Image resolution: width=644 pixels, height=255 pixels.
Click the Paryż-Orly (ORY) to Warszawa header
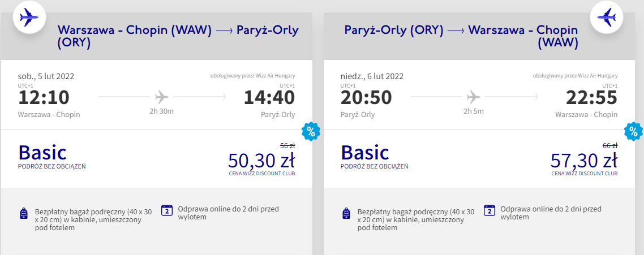coord(461,36)
